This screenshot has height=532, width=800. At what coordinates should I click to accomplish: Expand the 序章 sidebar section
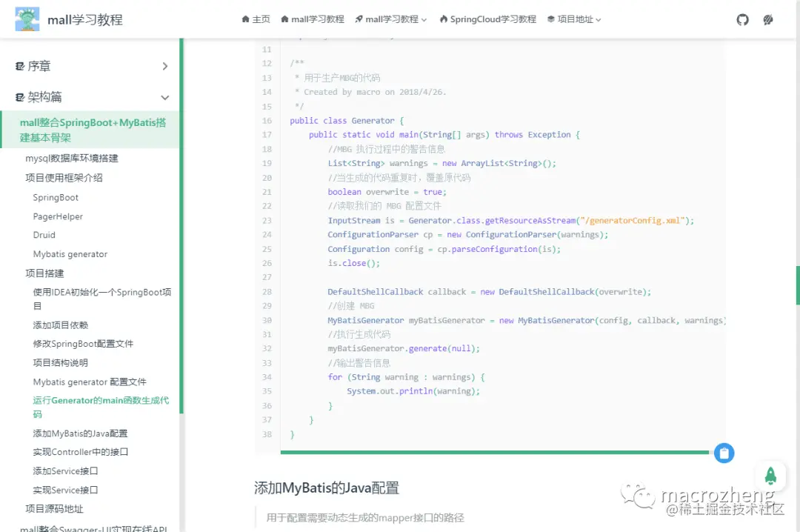pyautogui.click(x=92, y=67)
